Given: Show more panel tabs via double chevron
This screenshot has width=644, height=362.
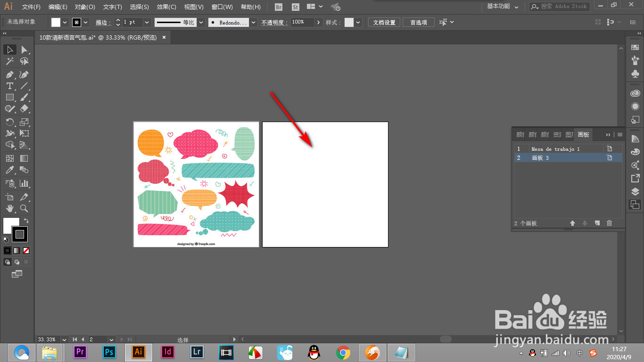Looking at the screenshot, I should coord(608,134).
